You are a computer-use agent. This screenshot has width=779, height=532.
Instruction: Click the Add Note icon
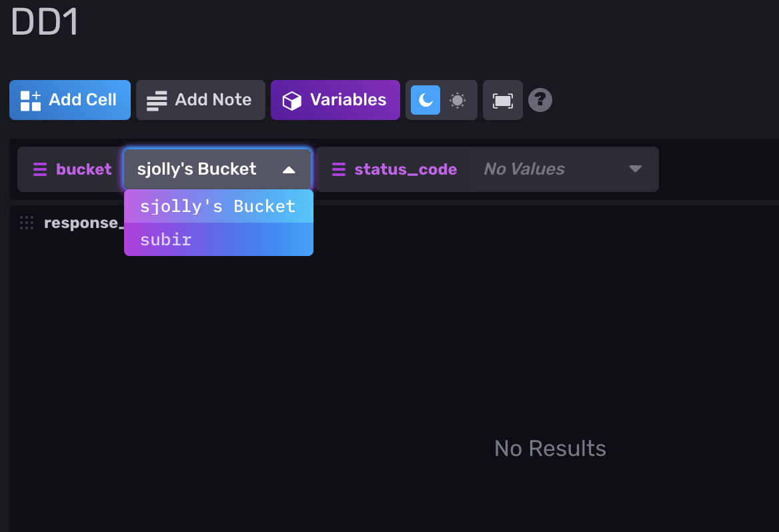point(156,99)
